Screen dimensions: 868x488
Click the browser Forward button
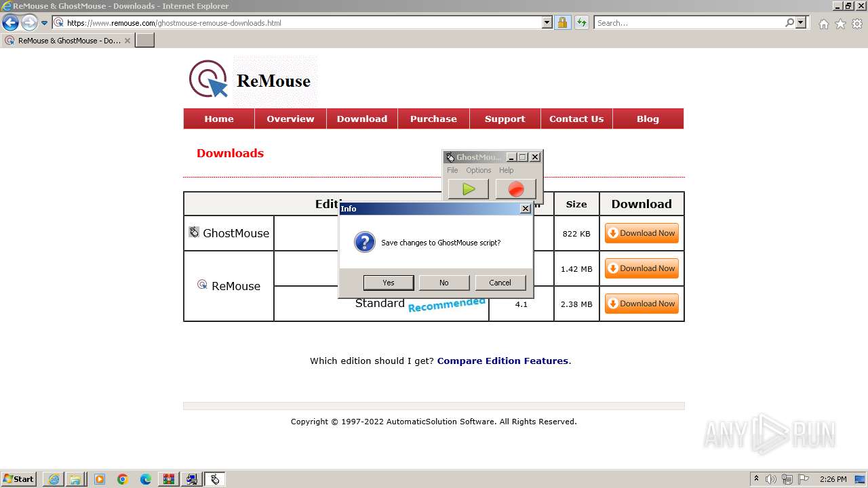(29, 22)
